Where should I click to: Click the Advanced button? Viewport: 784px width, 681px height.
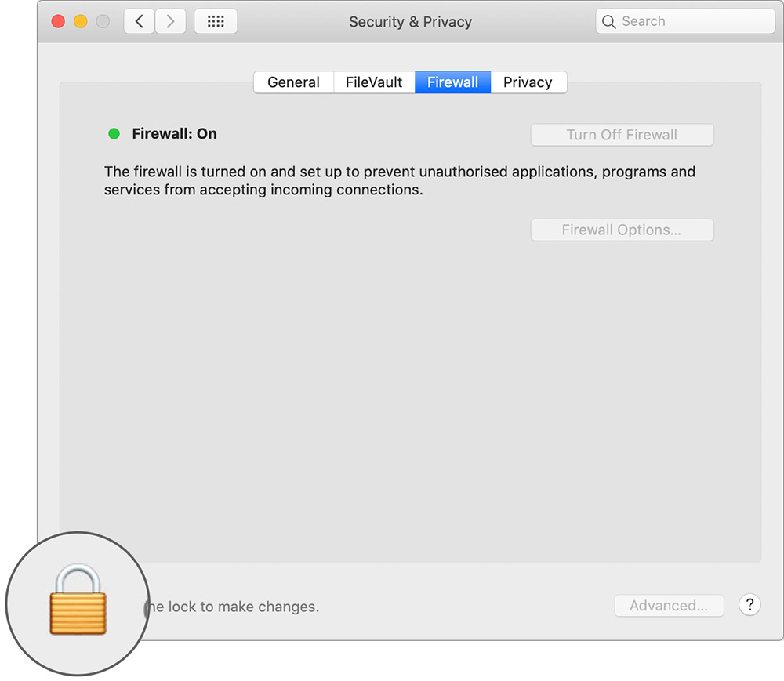(x=669, y=605)
